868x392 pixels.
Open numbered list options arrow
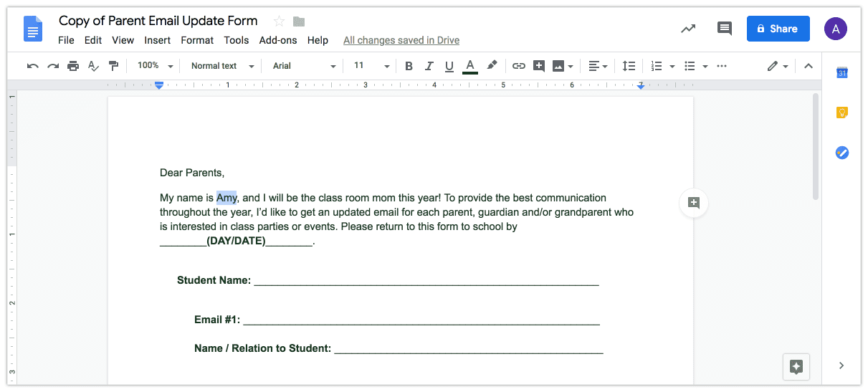[x=672, y=66]
